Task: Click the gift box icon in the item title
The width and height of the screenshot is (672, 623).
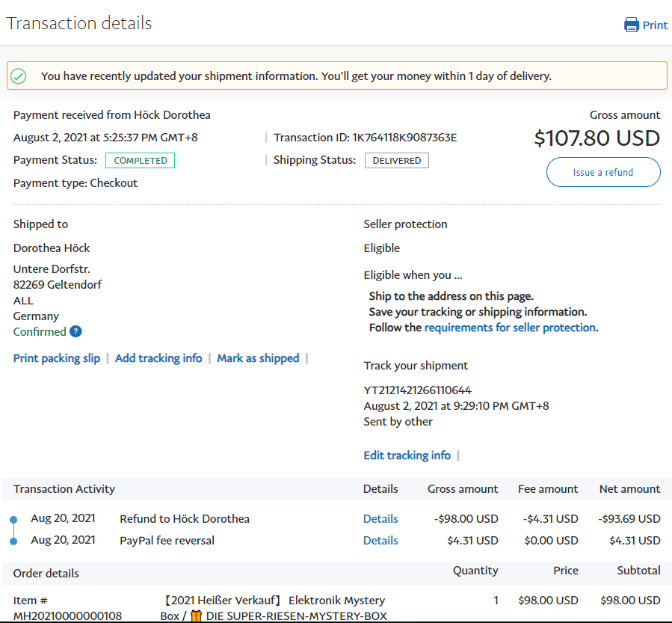Action: 197,616
